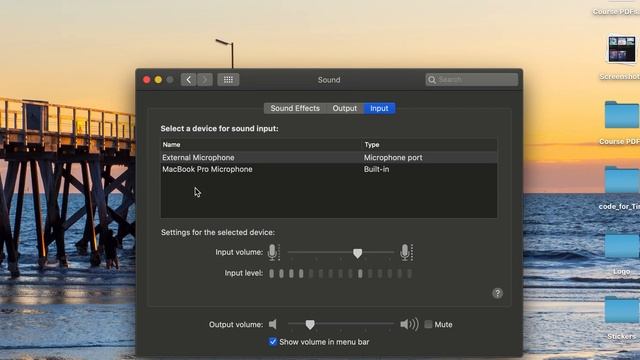Click the search magnifier icon
The image size is (640, 360).
[x=432, y=80]
